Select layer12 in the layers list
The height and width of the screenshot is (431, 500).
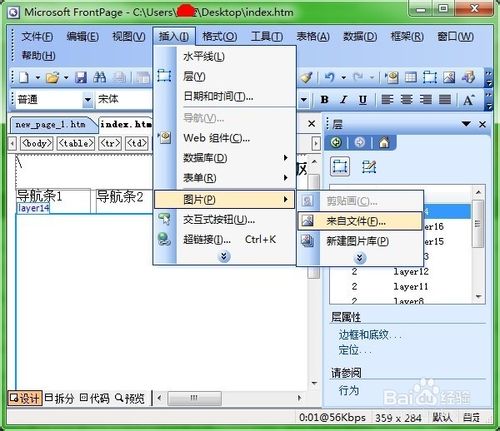pos(400,272)
